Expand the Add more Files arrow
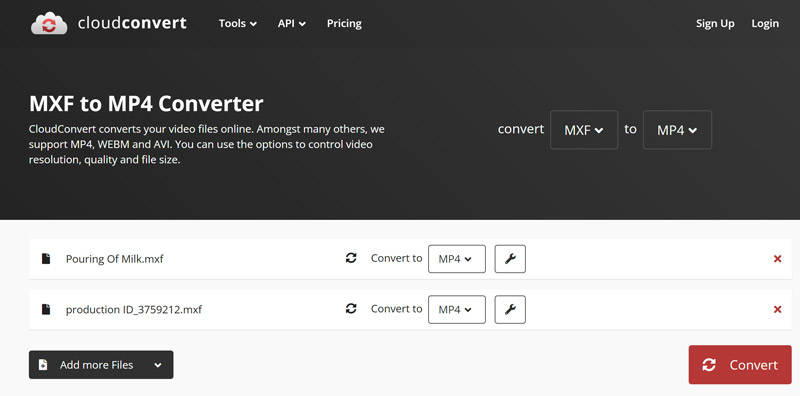 (x=158, y=365)
